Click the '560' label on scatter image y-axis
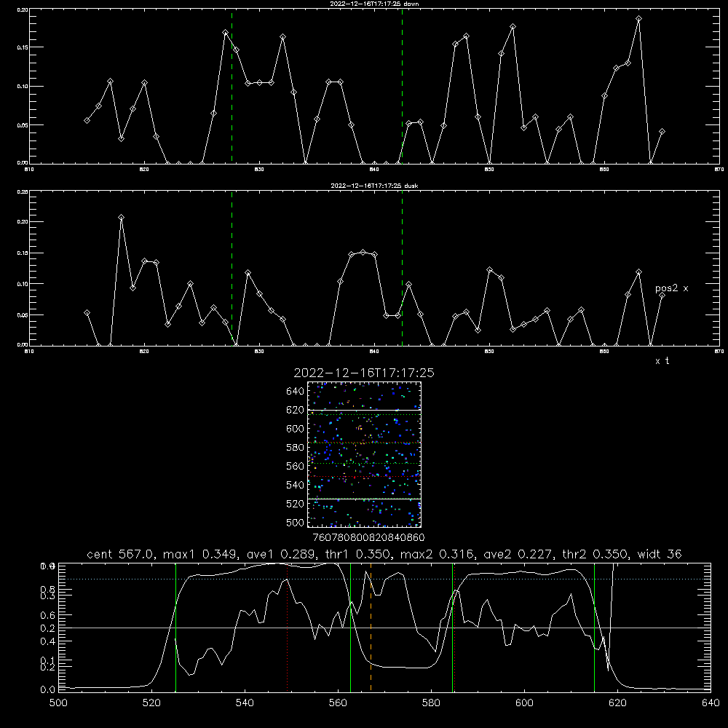The height and width of the screenshot is (728, 728). (x=296, y=466)
